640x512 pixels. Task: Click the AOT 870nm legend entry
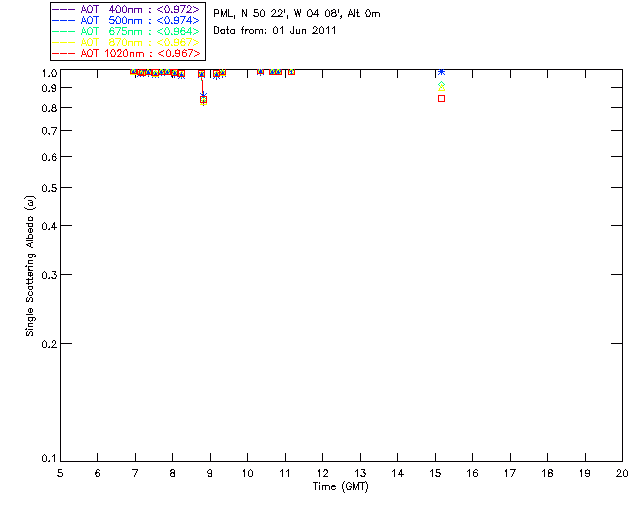pyautogui.click(x=126, y=42)
